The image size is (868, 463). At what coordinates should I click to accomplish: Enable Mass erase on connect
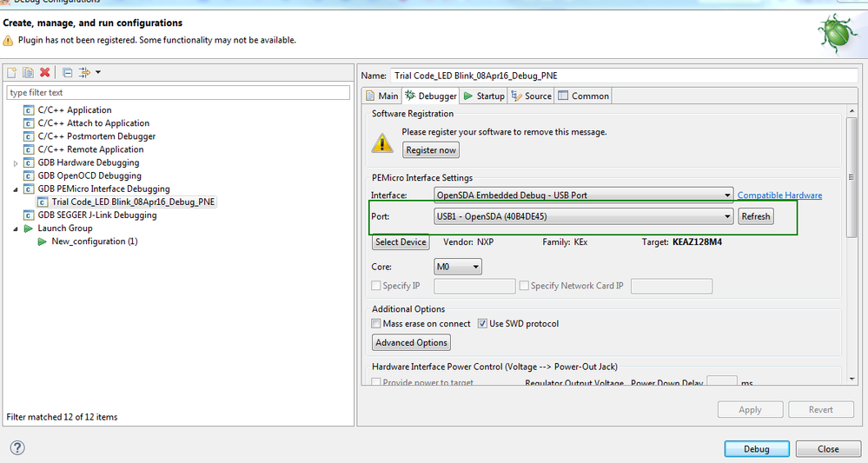376,324
